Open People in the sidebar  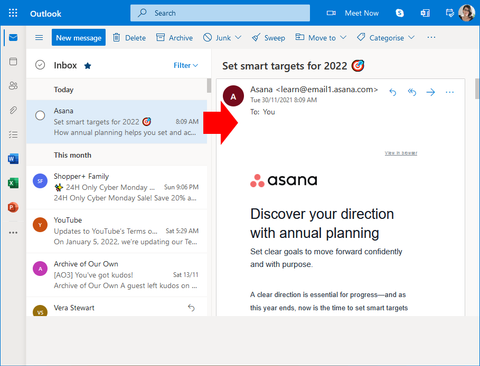pos(13,86)
